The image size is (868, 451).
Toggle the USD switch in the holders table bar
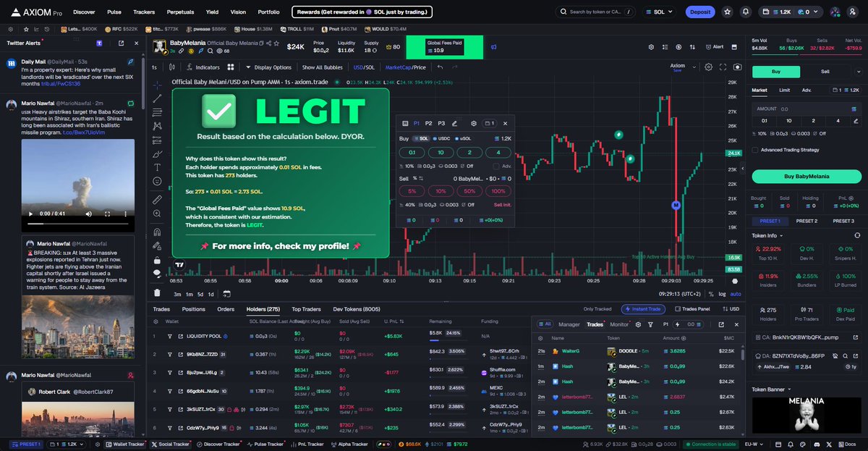point(731,309)
